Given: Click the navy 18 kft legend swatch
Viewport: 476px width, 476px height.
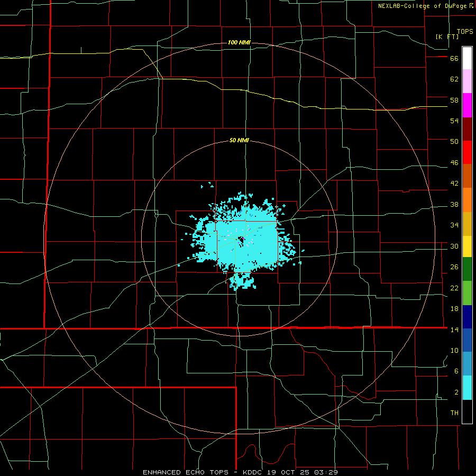Looking at the screenshot, I should [467, 317].
